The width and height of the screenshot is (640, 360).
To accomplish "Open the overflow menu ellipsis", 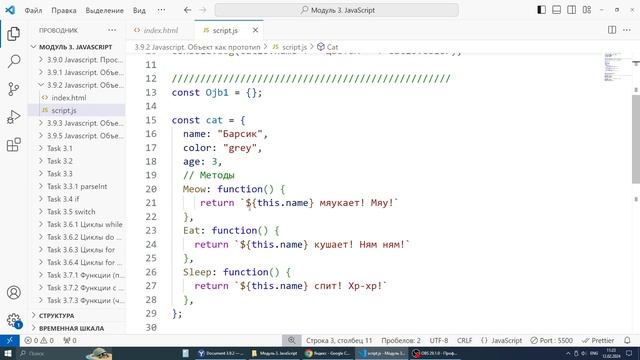I will pos(161,10).
